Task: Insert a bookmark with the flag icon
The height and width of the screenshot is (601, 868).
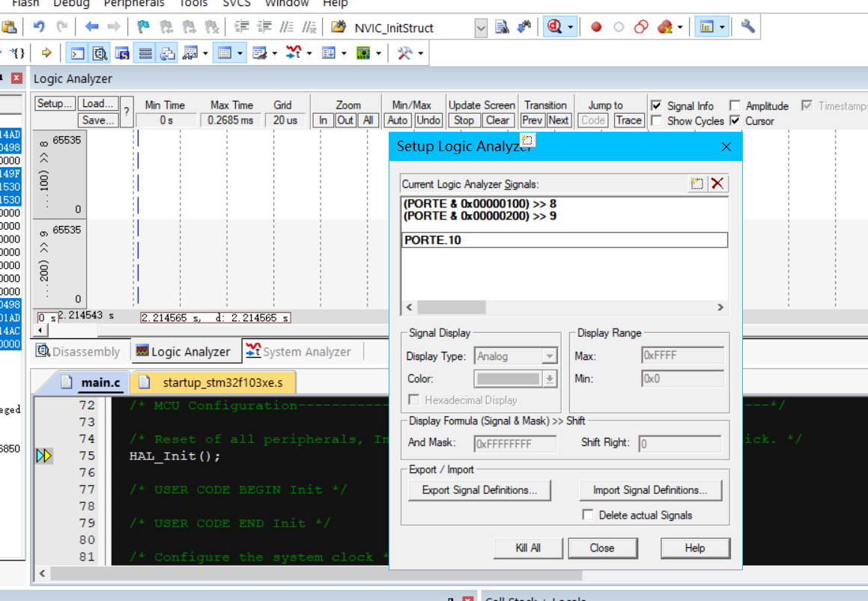Action: [x=143, y=26]
